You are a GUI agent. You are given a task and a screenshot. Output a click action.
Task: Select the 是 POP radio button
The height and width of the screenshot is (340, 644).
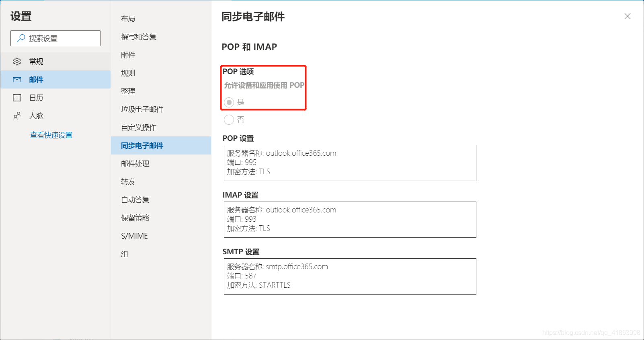tap(229, 102)
